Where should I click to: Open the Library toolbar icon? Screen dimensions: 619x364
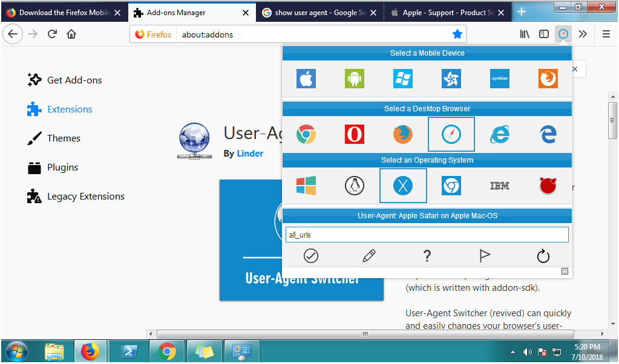(x=525, y=34)
